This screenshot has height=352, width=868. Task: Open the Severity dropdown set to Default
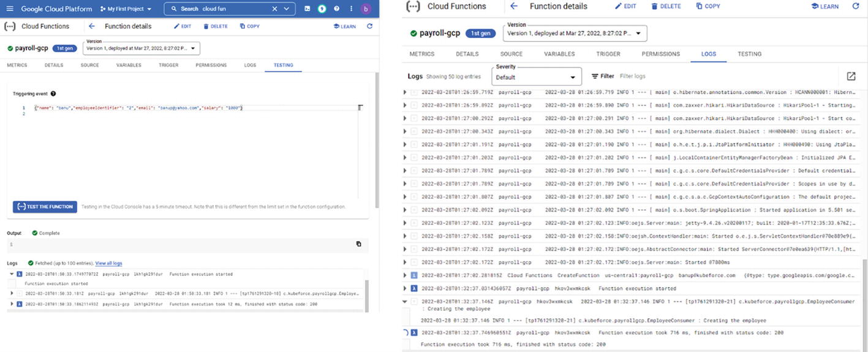[x=536, y=77]
